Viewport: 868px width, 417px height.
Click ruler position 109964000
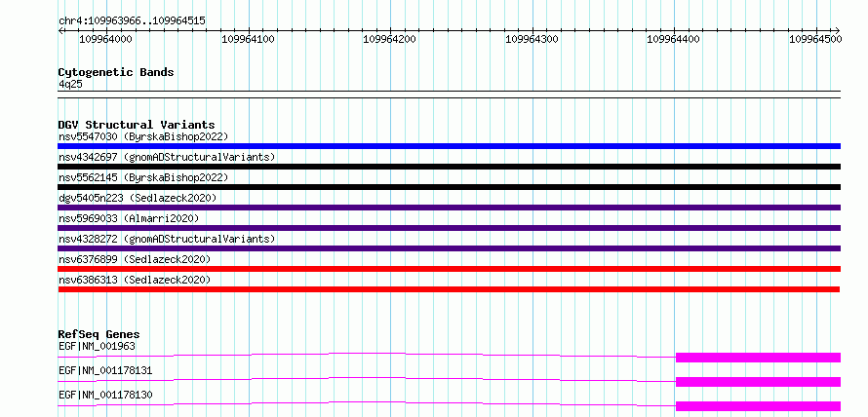click(x=106, y=39)
